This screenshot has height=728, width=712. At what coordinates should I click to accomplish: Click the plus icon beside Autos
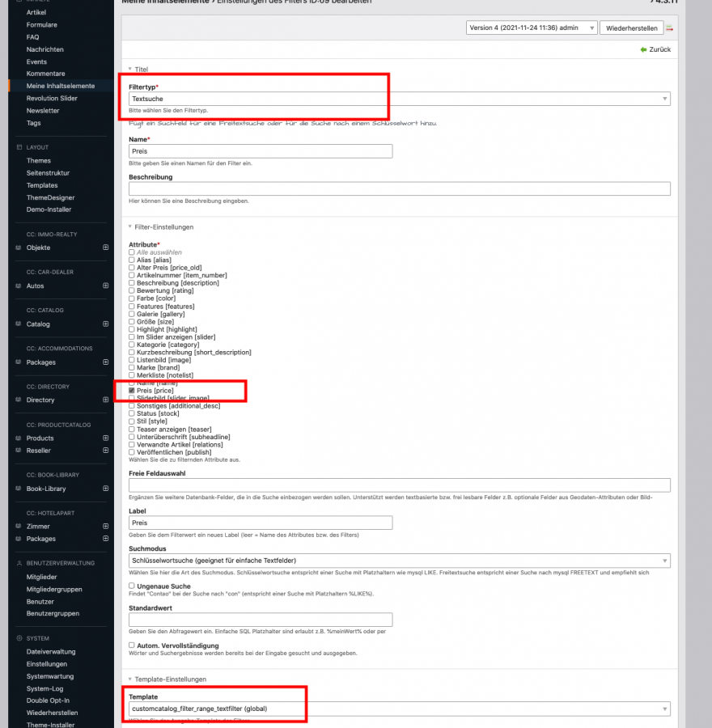click(105, 286)
